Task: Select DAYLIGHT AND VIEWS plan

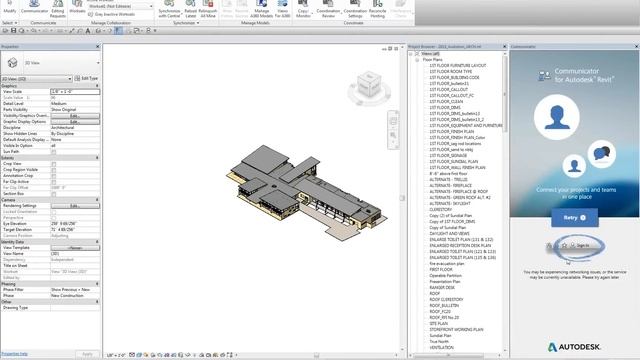Action: point(449,234)
